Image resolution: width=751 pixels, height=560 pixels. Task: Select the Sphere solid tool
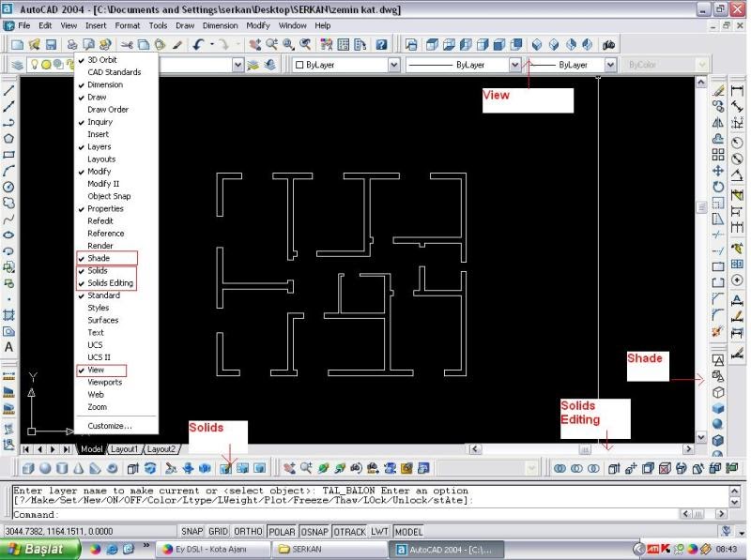tap(45, 468)
